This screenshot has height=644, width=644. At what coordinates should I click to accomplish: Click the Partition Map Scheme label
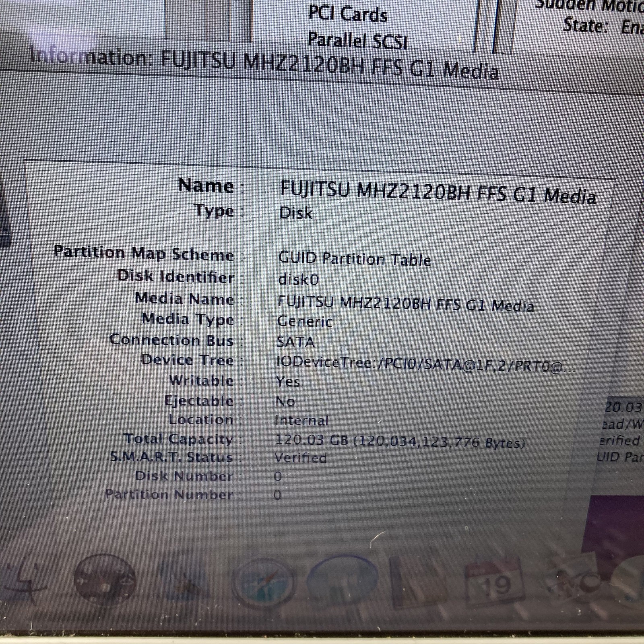[144, 253]
